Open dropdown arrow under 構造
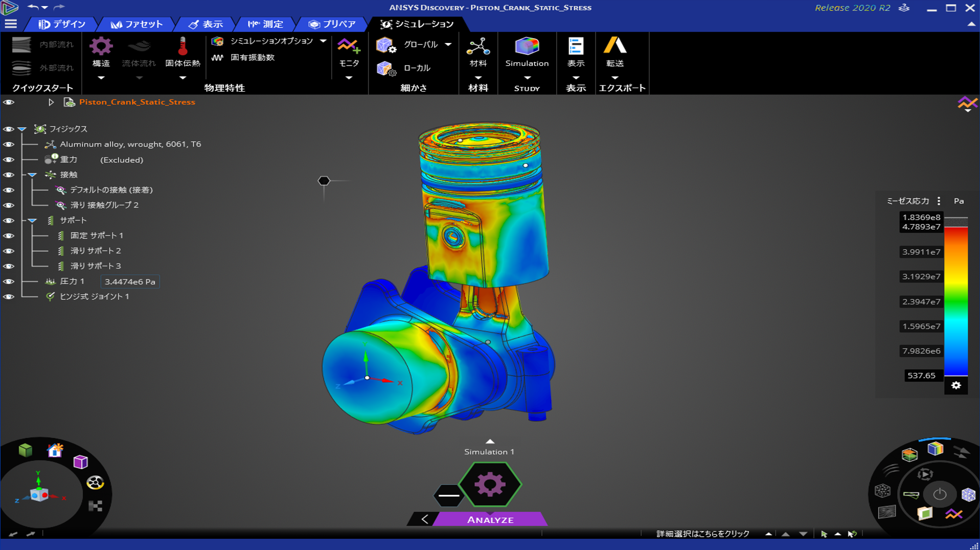 (101, 78)
